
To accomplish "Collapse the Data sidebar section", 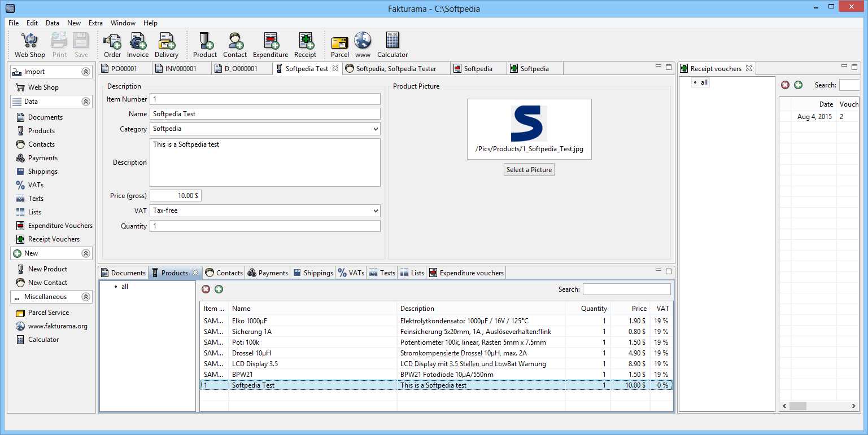I will click(x=86, y=102).
